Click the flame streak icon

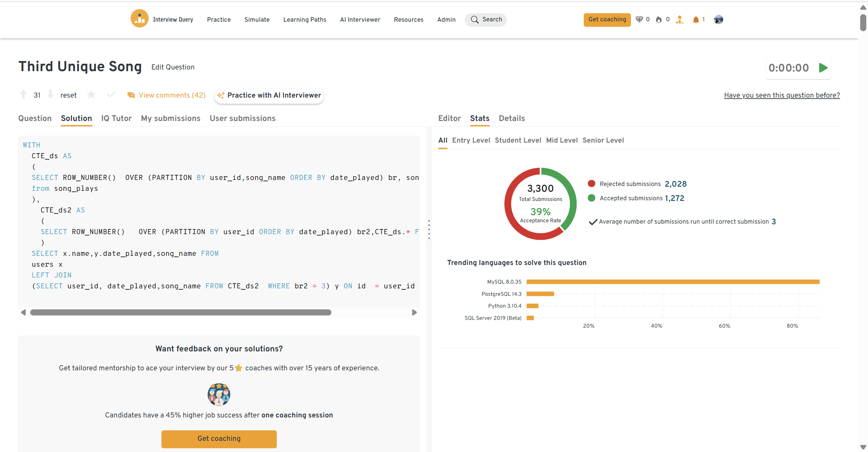point(659,20)
